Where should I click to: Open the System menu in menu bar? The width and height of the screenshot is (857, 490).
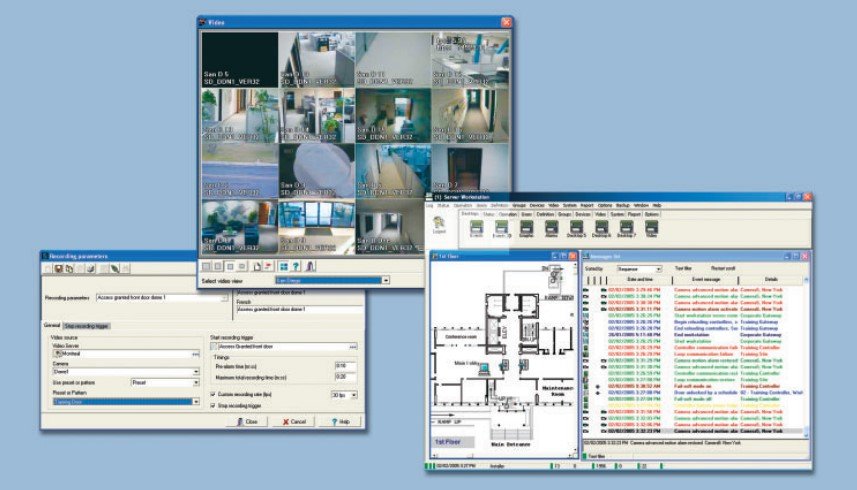point(570,205)
